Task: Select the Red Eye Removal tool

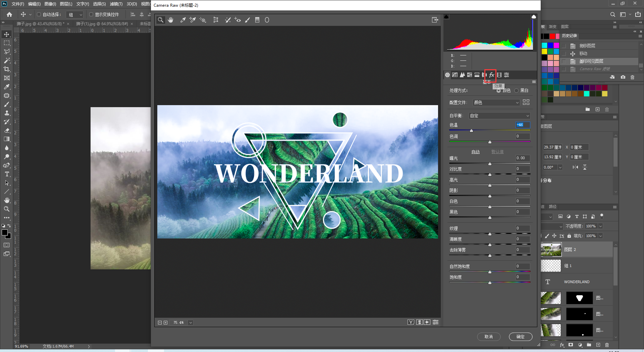Action: (237, 20)
